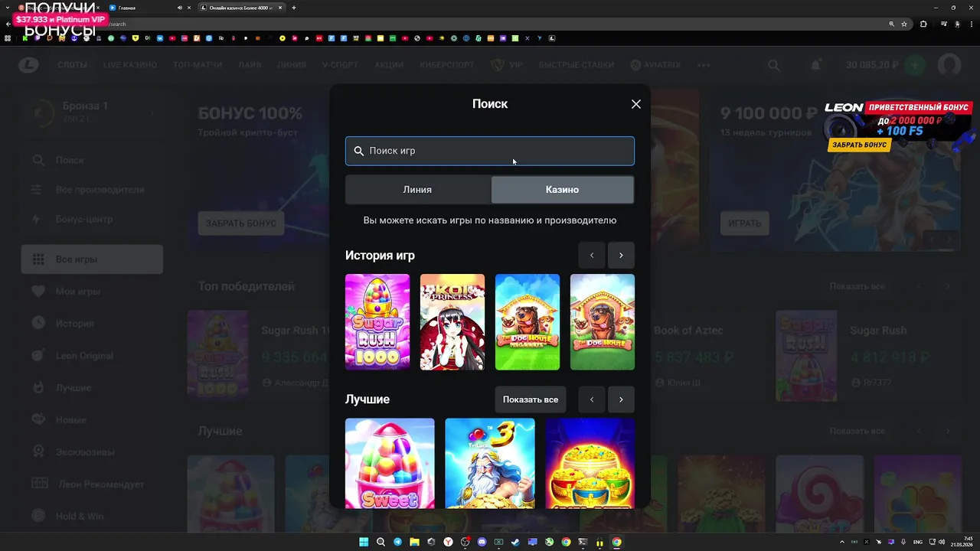The width and height of the screenshot is (980, 551).
Task: Click the ИГРАТЬ button on tournament banner
Action: [744, 223]
